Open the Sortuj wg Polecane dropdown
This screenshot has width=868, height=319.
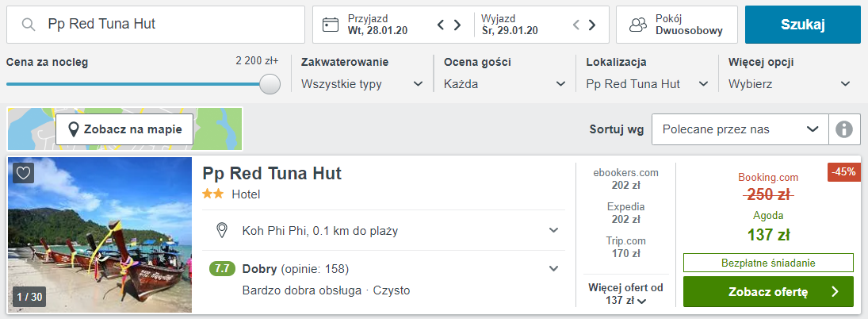pyautogui.click(x=740, y=129)
